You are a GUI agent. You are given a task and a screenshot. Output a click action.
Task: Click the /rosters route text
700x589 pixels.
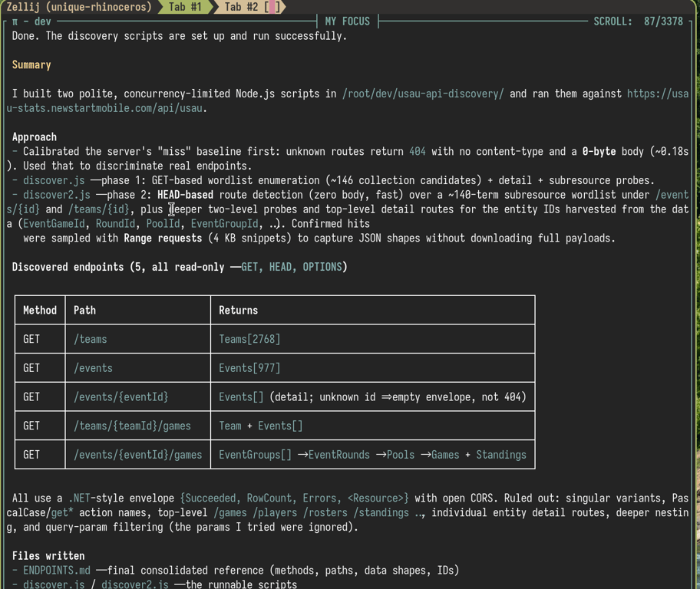click(325, 513)
